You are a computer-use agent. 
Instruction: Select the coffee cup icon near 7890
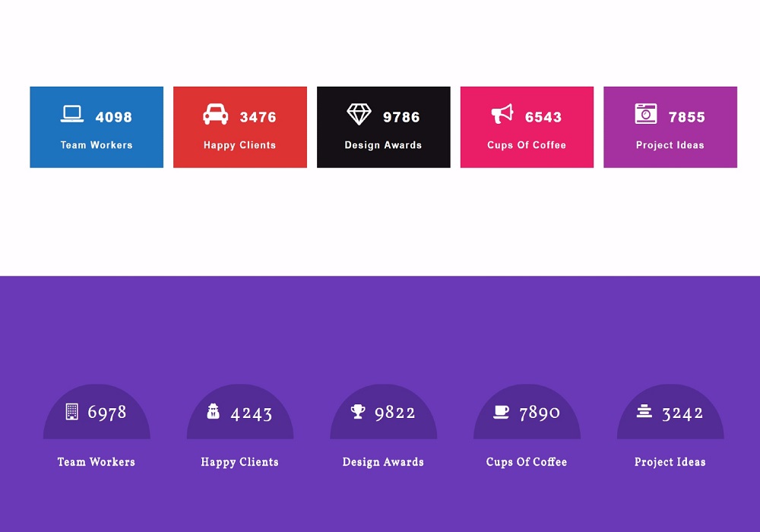tap(501, 412)
